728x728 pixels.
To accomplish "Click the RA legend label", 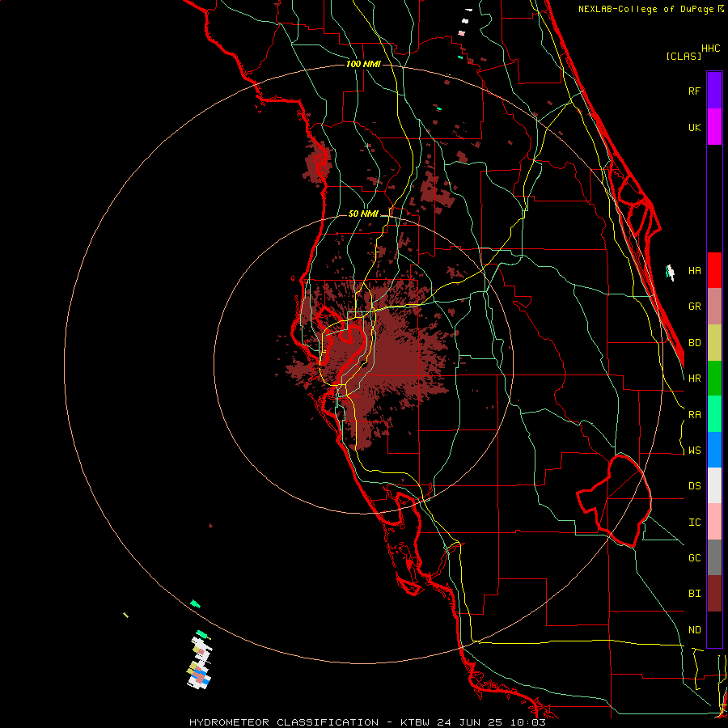I will 694,415.
